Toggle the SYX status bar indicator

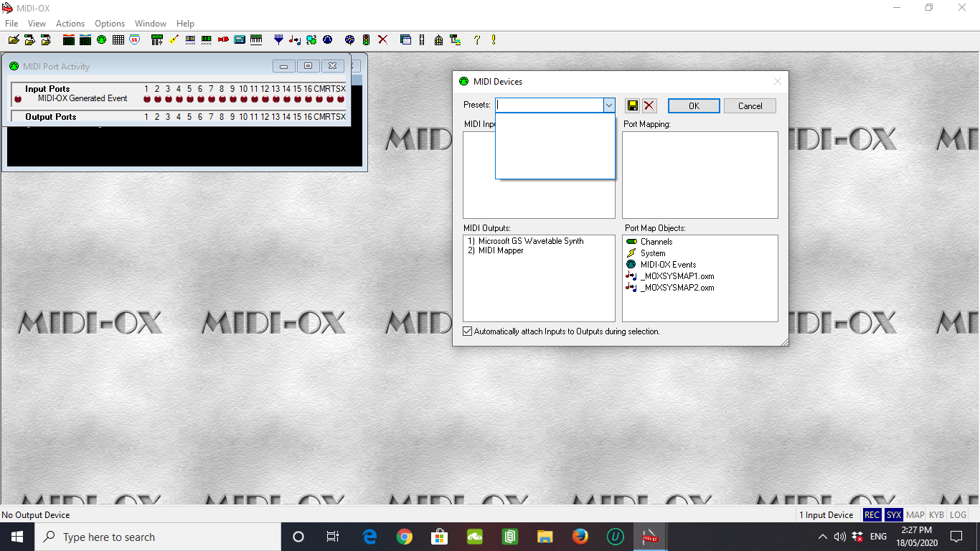(x=893, y=515)
